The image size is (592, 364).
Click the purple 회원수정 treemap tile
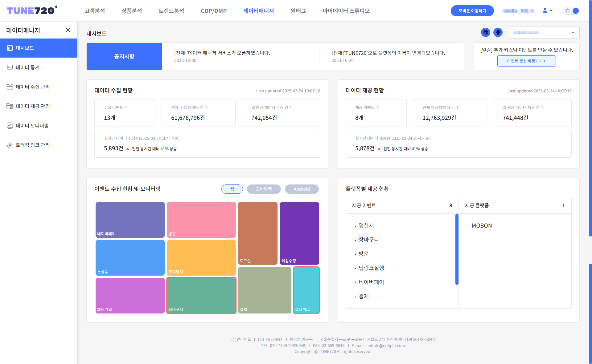pyautogui.click(x=299, y=233)
